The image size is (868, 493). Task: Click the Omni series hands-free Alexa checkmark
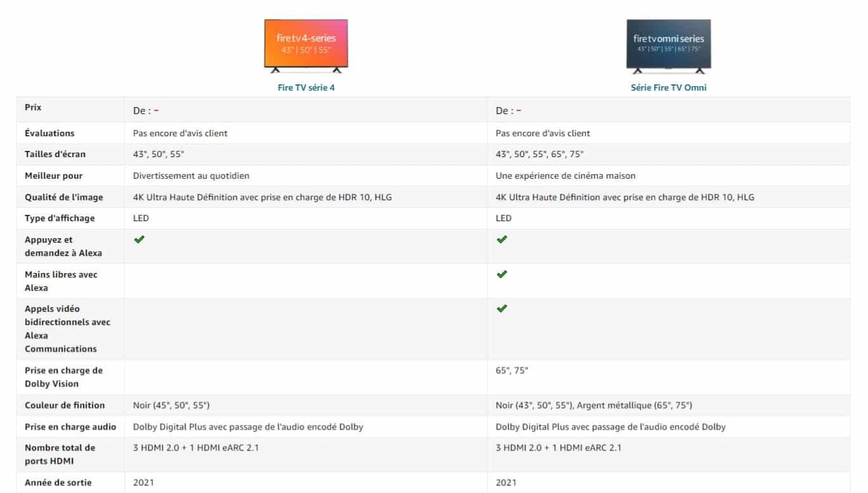click(x=502, y=274)
